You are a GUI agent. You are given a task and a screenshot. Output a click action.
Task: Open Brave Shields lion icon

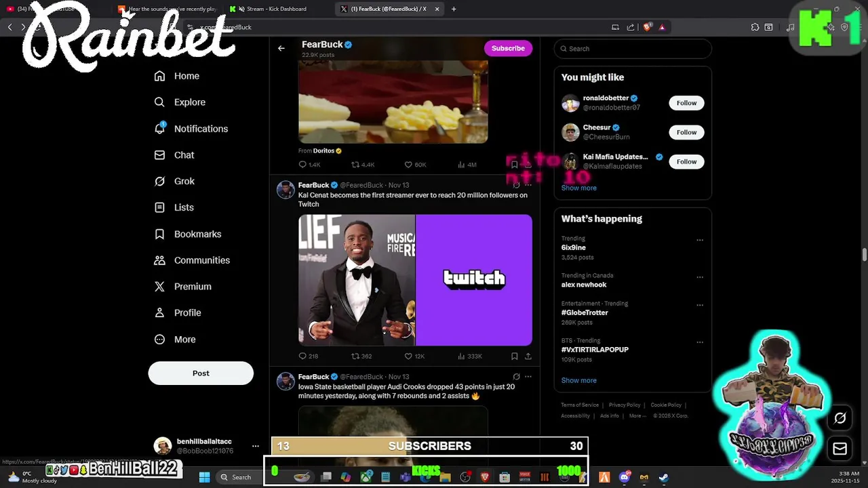647,27
